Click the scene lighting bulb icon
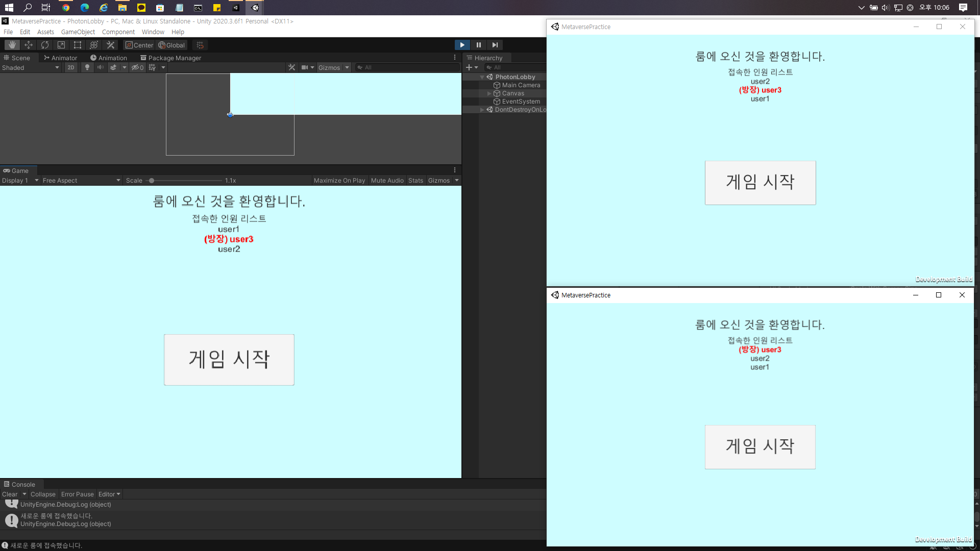Image resolution: width=980 pixels, height=551 pixels. pos(87,67)
